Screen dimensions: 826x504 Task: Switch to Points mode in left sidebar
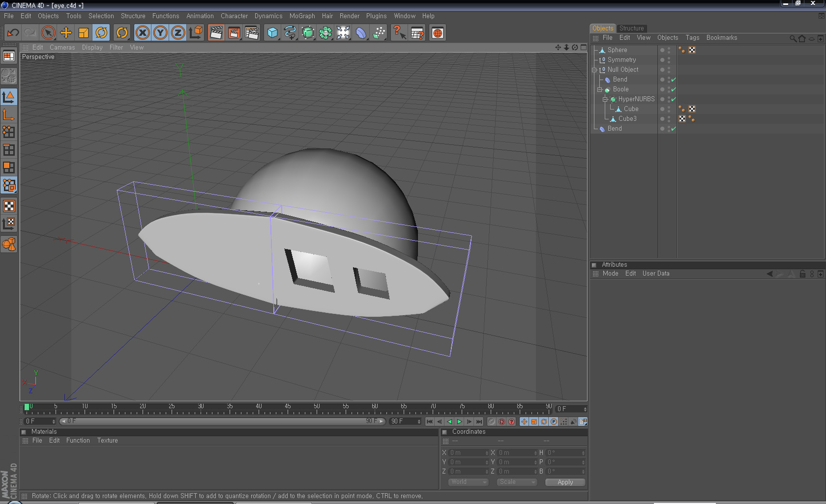click(9, 132)
